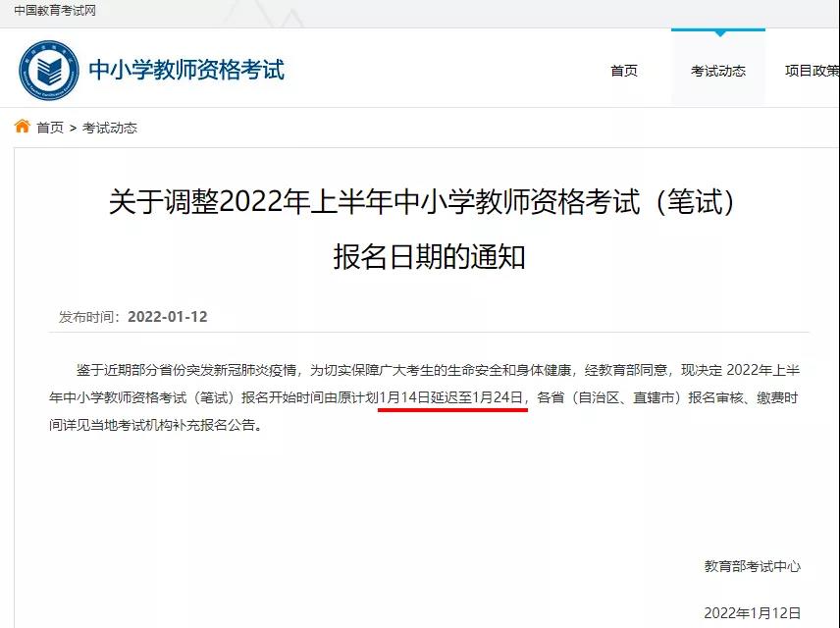Screen dimensions: 840x628
Task: Open the 项目政策 navigation menu item
Action: pyautogui.click(x=813, y=71)
